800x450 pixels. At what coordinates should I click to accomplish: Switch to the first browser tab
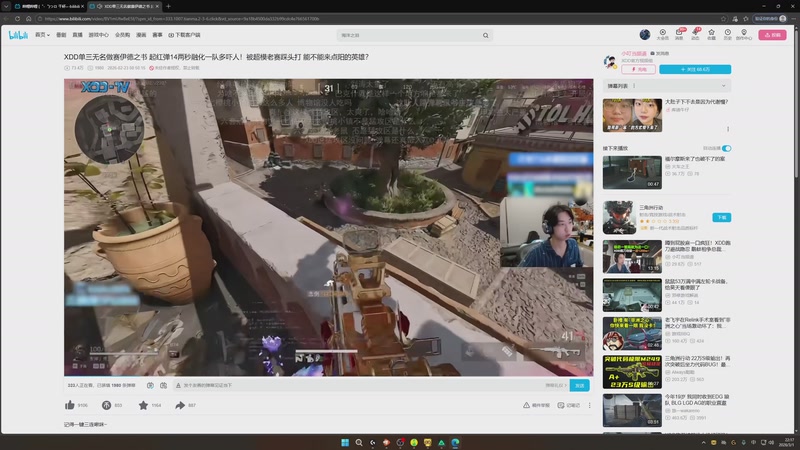point(49,6)
